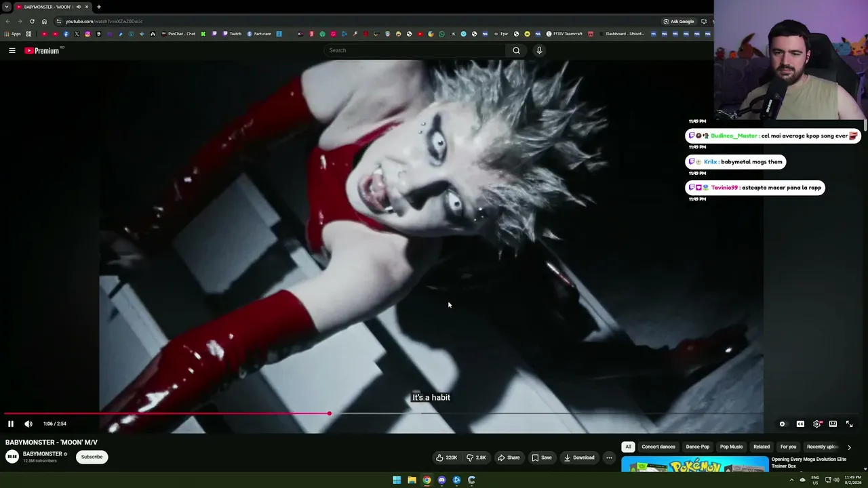Open a new browser tab
Viewport: 868px width, 488px height.
(99, 7)
